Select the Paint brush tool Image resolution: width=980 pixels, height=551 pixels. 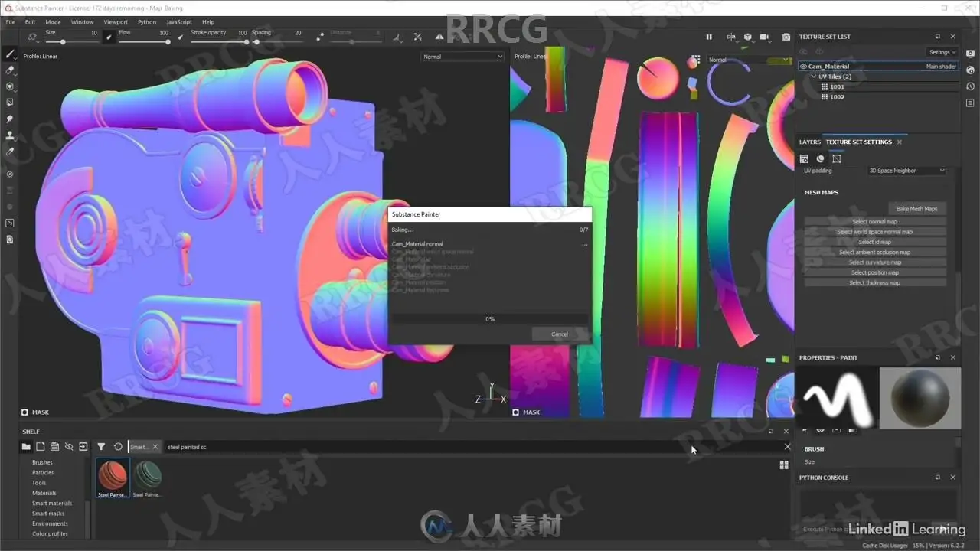tap(10, 54)
